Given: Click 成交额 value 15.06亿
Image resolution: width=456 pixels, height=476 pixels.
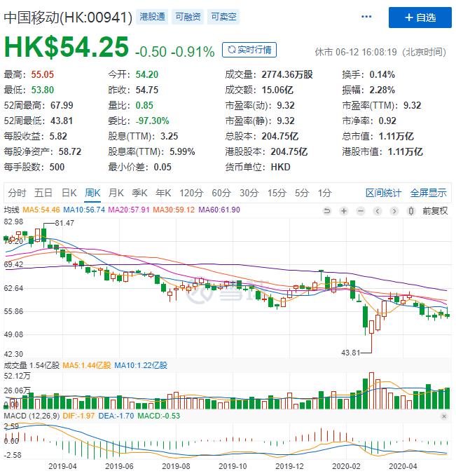Looking at the screenshot, I should [x=277, y=90].
